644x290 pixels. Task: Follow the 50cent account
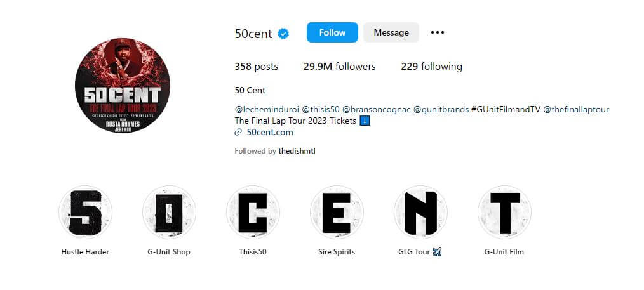(x=332, y=32)
